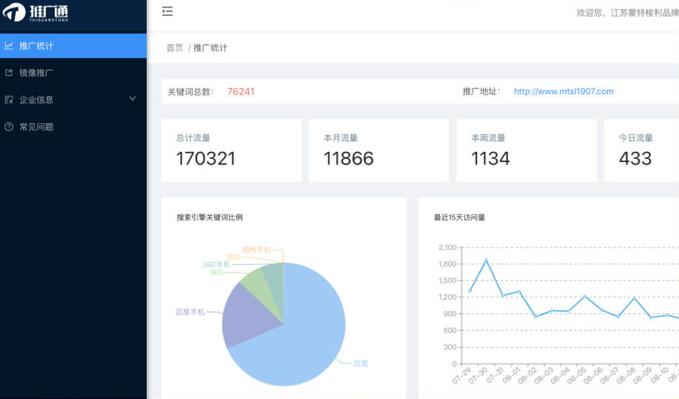The image size is (679, 399).
Task: Click the 07-29 line data point
Action: click(470, 291)
